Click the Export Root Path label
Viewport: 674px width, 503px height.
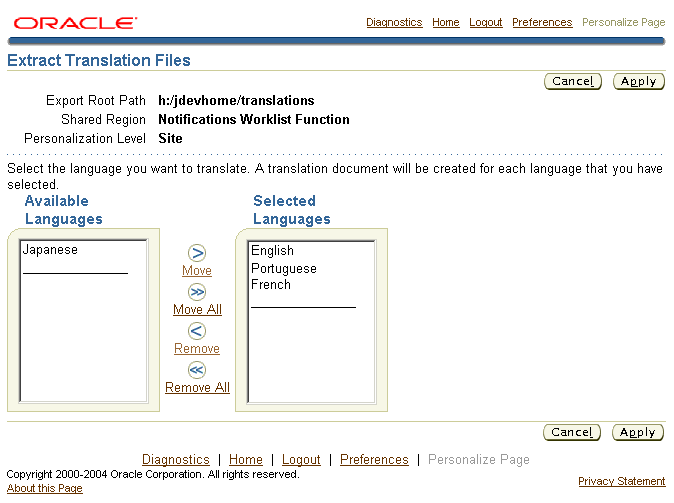click(x=96, y=101)
